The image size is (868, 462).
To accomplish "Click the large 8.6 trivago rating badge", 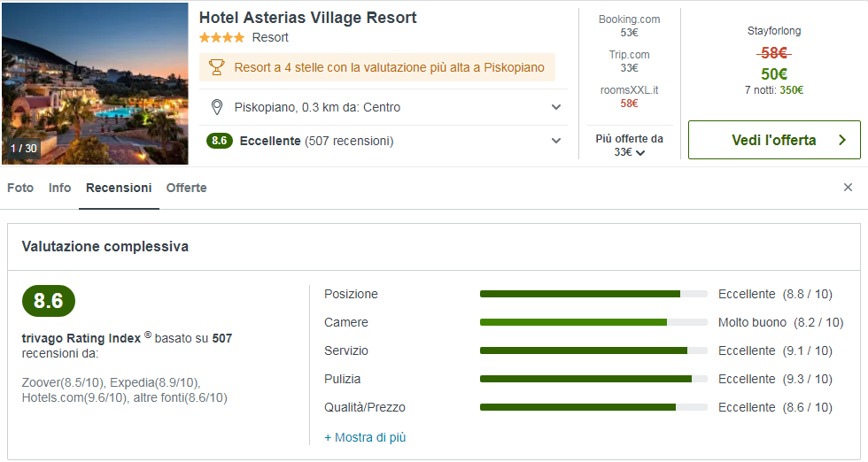I will (49, 301).
